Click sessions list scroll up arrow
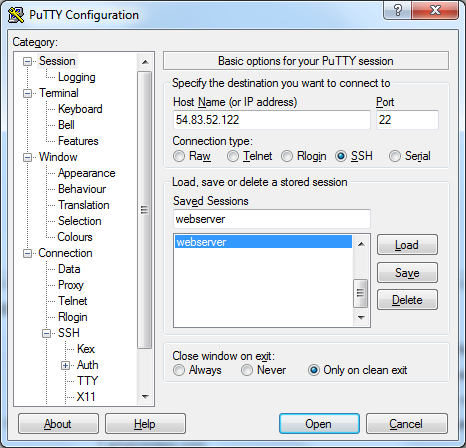This screenshot has height=448, width=466. [361, 244]
